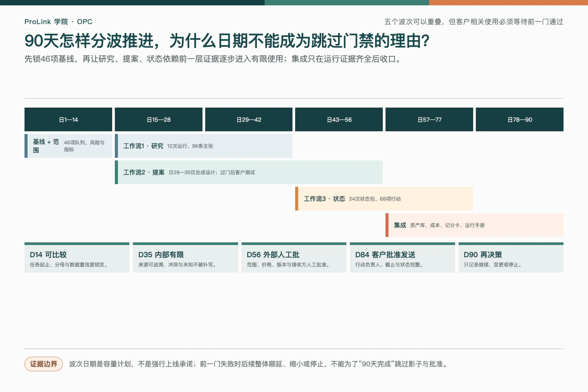Select the 集成 timeline bar

click(x=474, y=225)
